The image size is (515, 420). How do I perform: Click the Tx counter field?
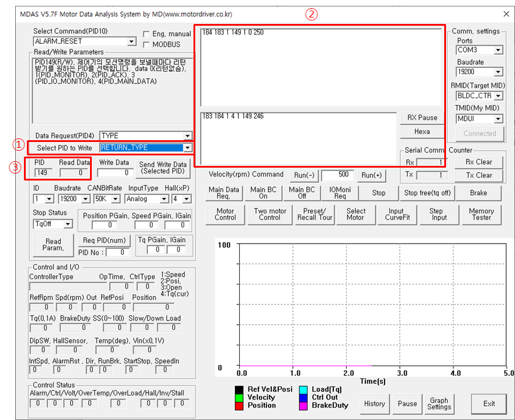(432, 176)
